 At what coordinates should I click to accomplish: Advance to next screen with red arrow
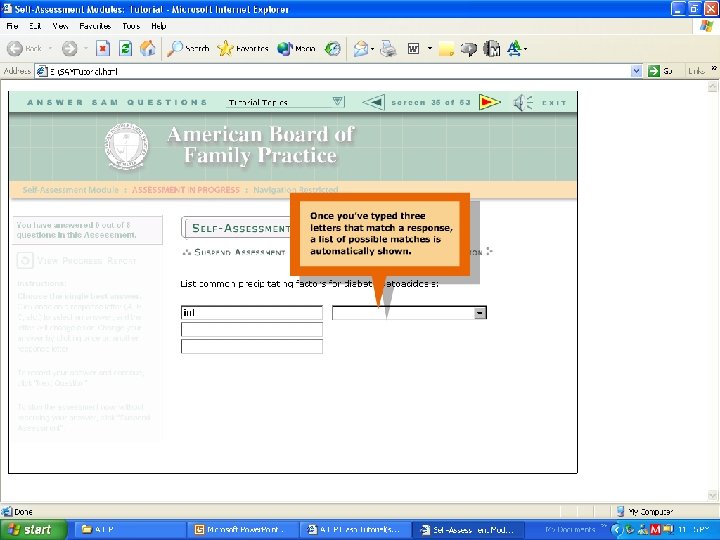(489, 102)
